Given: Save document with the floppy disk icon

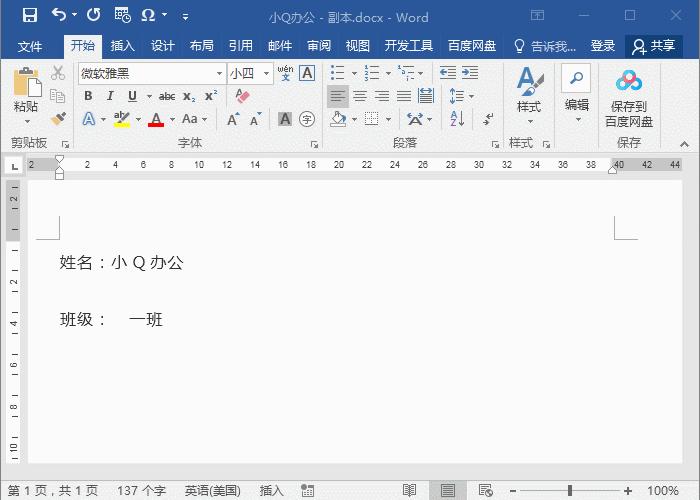Looking at the screenshot, I should click(30, 16).
